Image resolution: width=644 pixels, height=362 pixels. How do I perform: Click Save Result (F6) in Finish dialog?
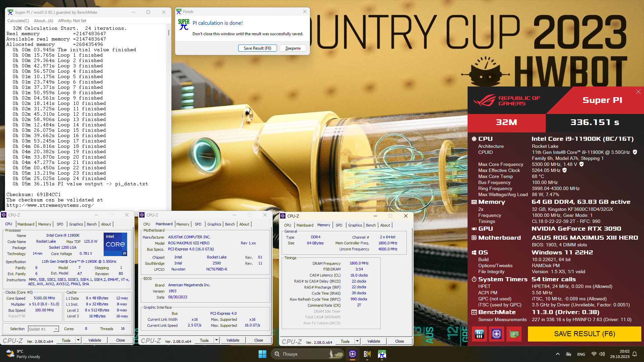[x=257, y=48]
